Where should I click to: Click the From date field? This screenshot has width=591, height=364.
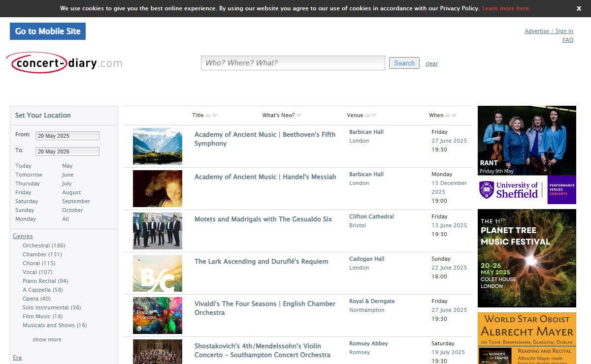click(67, 136)
